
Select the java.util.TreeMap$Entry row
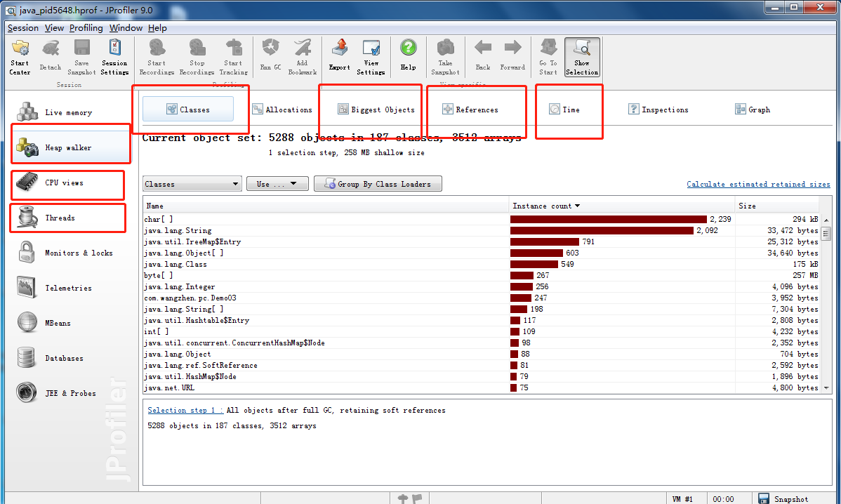coord(482,241)
